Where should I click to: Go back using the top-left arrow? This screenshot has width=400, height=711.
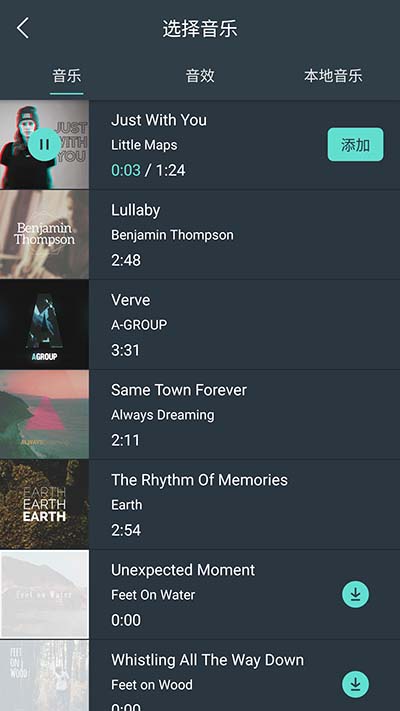coord(23,28)
